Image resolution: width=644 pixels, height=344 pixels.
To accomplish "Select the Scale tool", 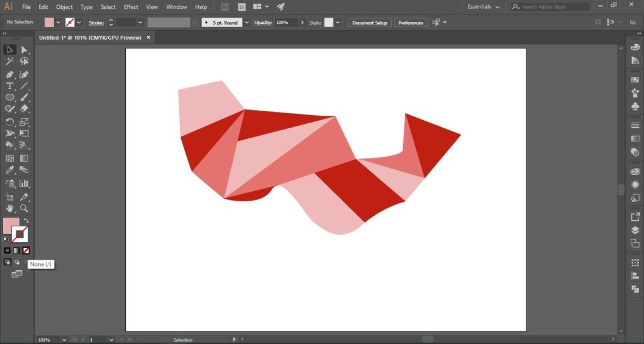I will click(25, 122).
